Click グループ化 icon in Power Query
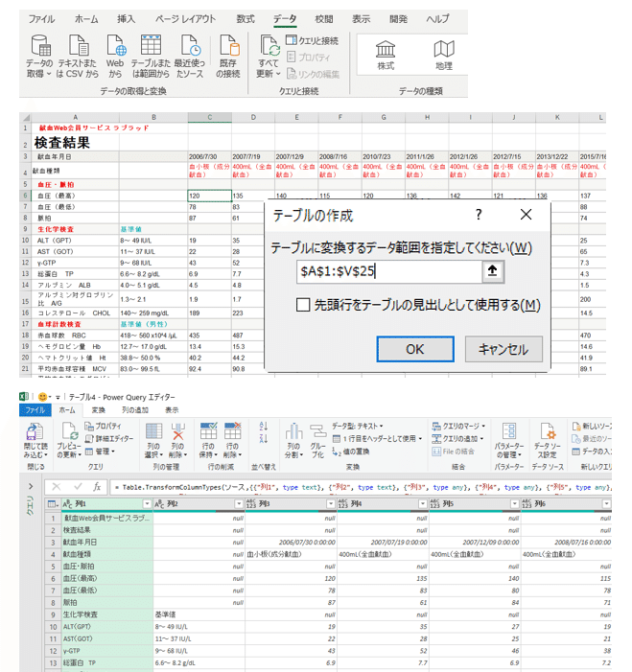This screenshot has width=632, height=672. point(317,441)
